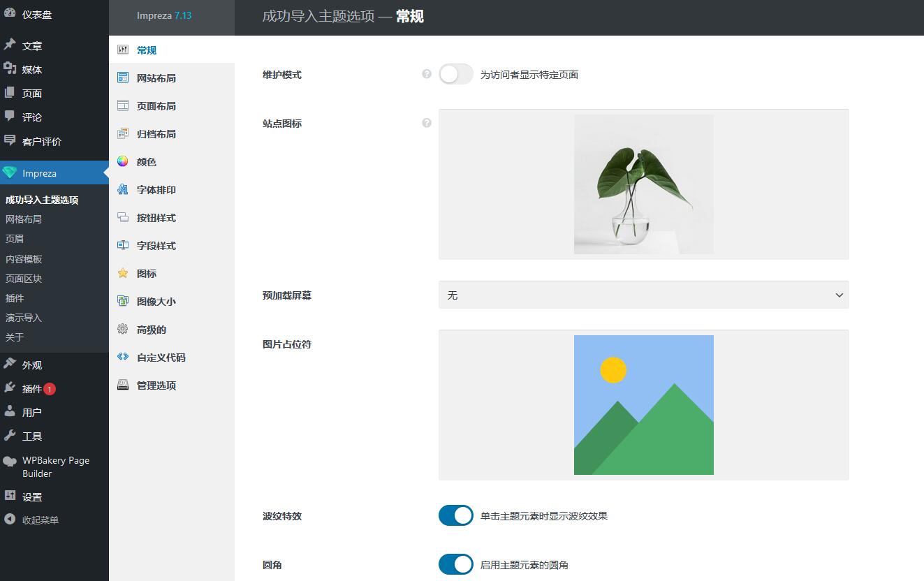The height and width of the screenshot is (581, 924).
Task: Click the image placeholder landscape thumbnail
Action: coord(644,405)
